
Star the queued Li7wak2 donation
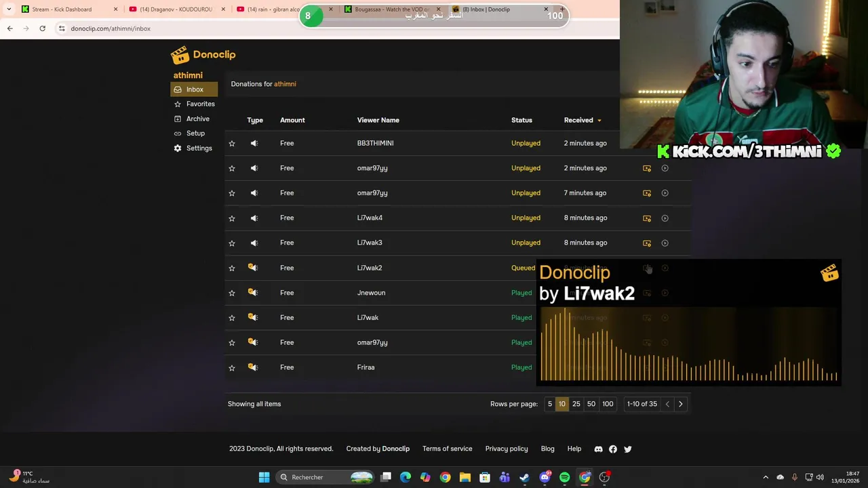(232, 268)
